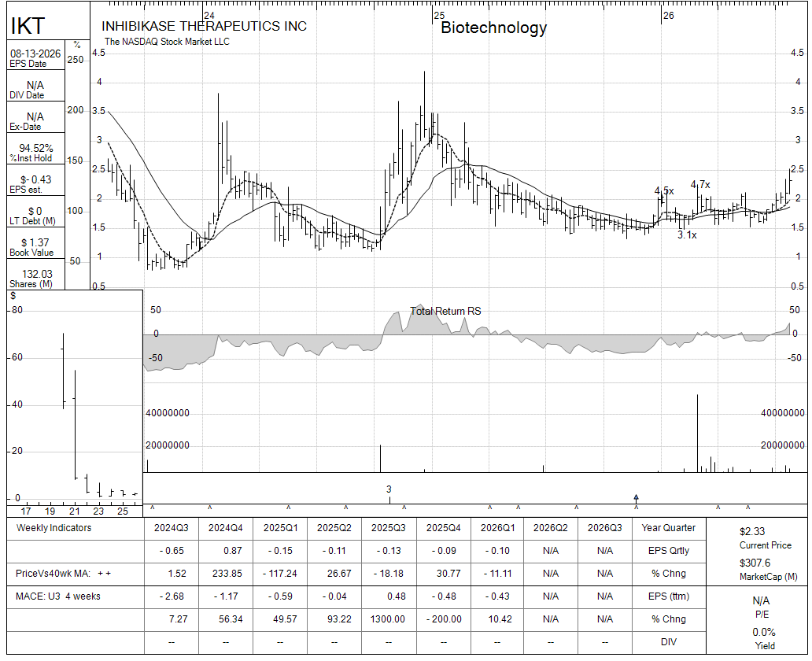The image size is (812, 661).
Task: Click the 1300.00 percent change cell
Action: [387, 619]
